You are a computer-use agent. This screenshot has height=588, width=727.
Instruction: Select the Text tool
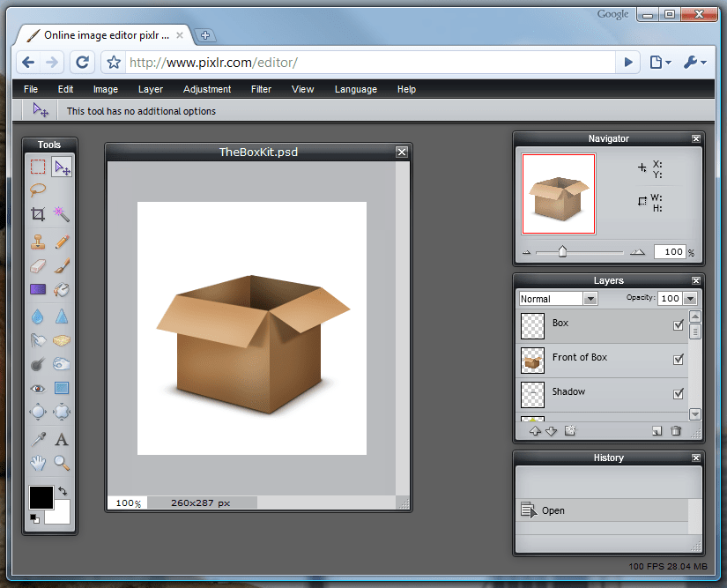coord(61,439)
